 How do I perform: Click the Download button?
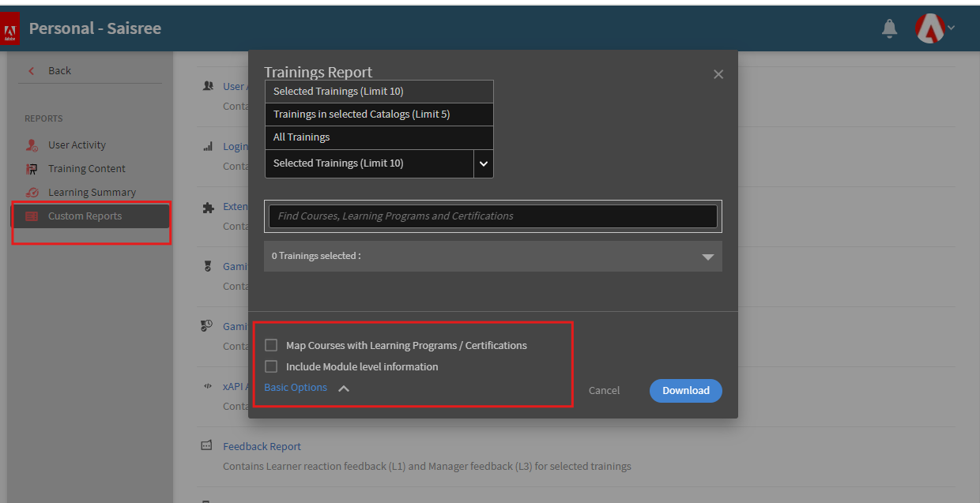(x=685, y=390)
